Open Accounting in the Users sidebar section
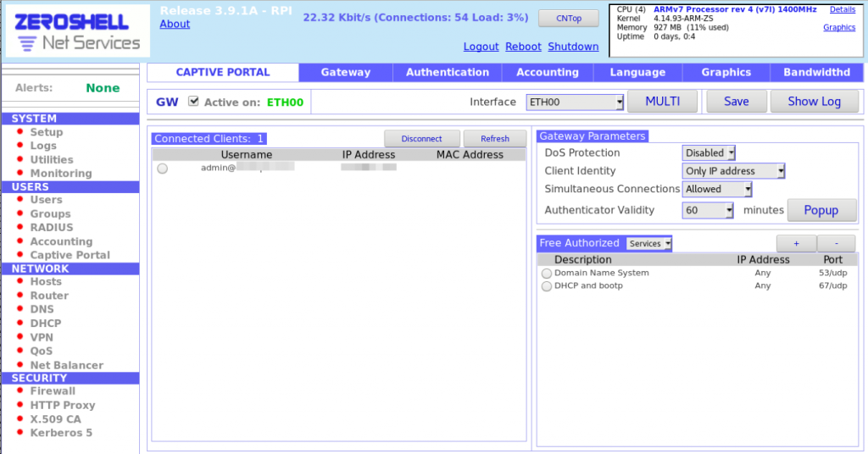868x454 pixels. click(x=61, y=241)
